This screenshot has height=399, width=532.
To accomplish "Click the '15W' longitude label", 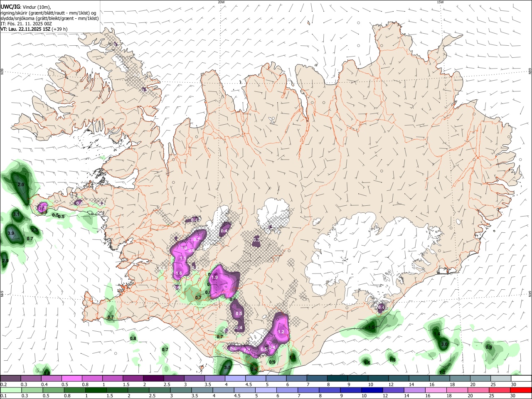I will coord(441,2).
